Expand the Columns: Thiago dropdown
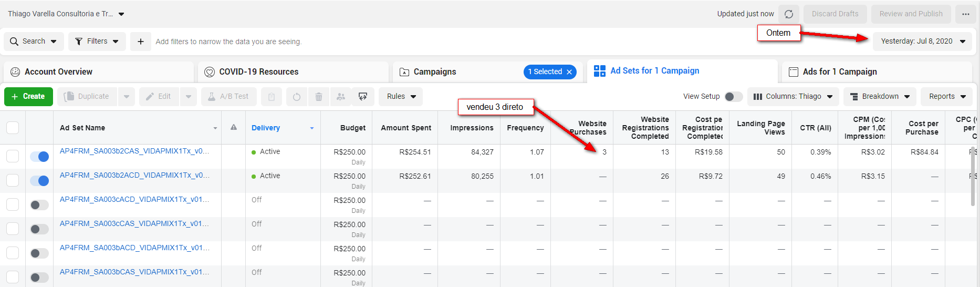Viewport: 980px width, 287px height. (793, 97)
